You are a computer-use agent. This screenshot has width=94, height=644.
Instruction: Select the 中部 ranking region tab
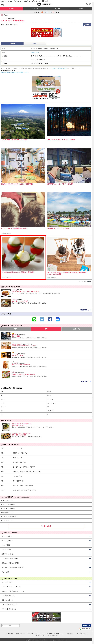[46, 329]
